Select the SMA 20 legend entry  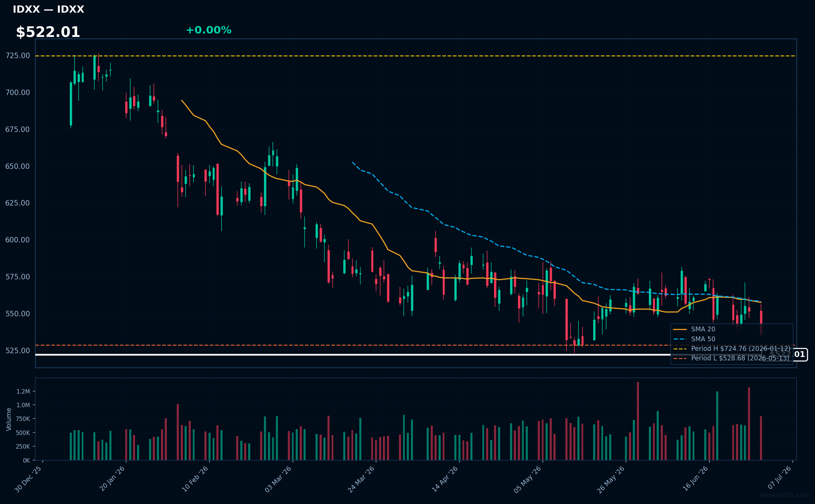click(x=694, y=329)
